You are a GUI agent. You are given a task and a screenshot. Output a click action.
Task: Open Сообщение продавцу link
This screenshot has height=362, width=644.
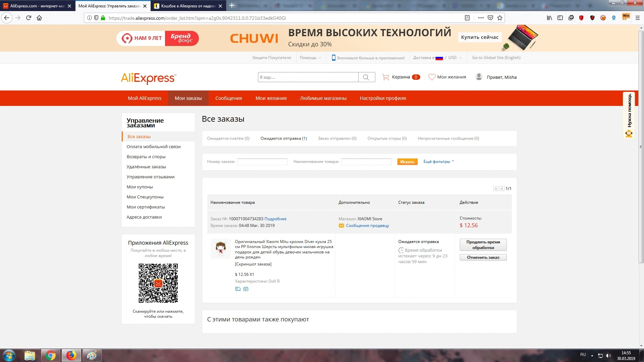pyautogui.click(x=368, y=226)
